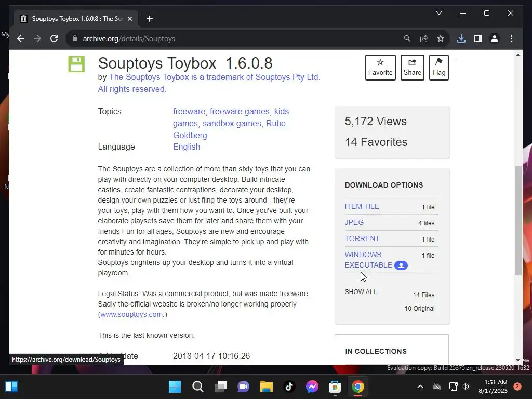Click the '10 Original' count text
Image resolution: width=532 pixels, height=399 pixels.
[419, 309]
